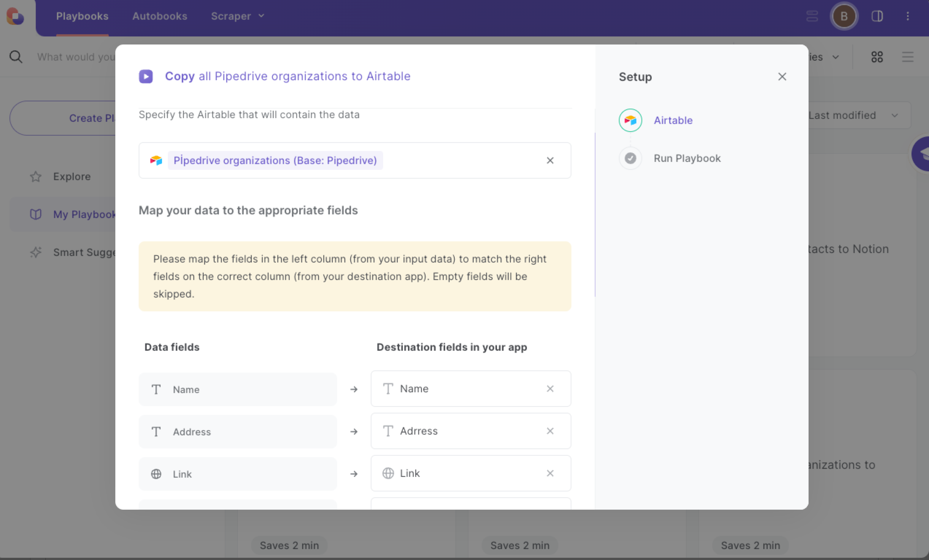Close the Setup dialog
This screenshot has height=560, width=929.
point(782,77)
